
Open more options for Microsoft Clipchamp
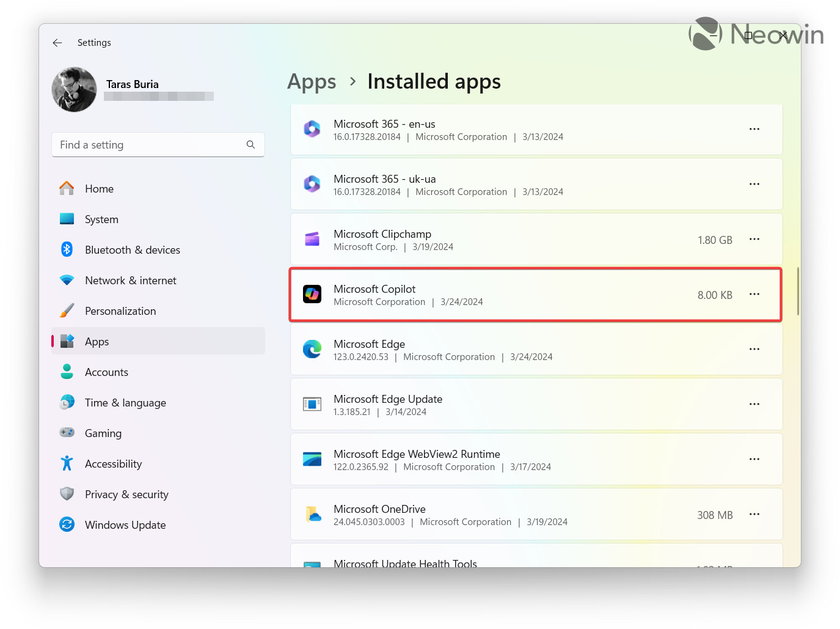(x=754, y=239)
